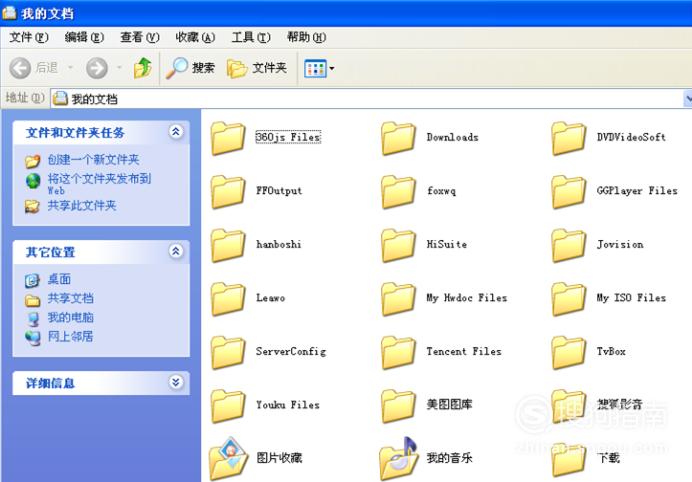Open back button history dropdown arrow

pyautogui.click(x=70, y=68)
